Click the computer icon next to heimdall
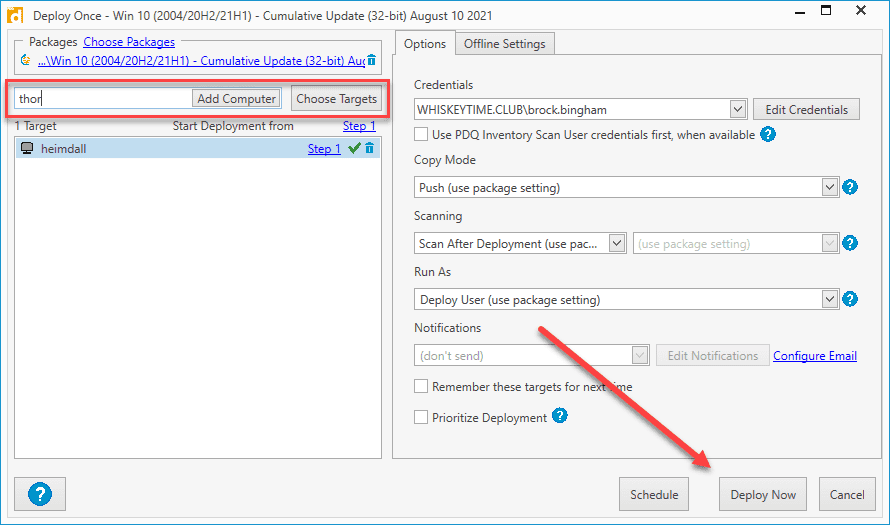Image resolution: width=890 pixels, height=525 pixels. [27, 148]
